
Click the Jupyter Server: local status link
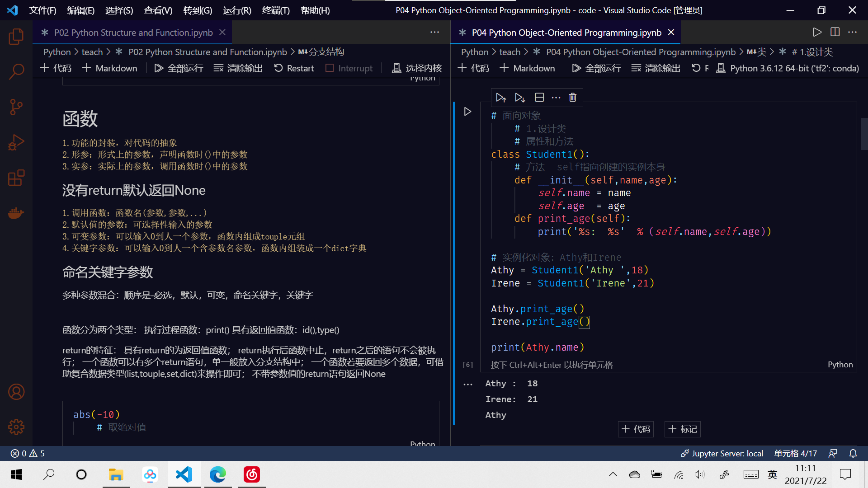click(x=721, y=453)
